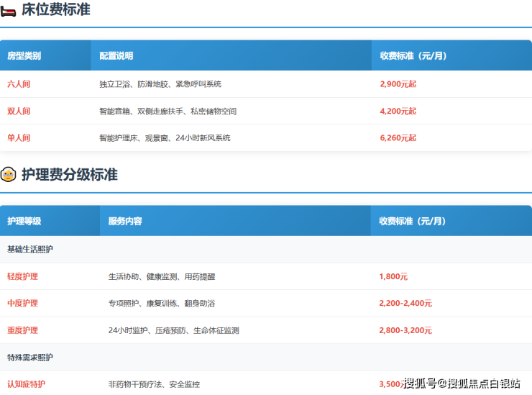Select price 2,800-3,200元
532x395 pixels.
[x=405, y=330]
